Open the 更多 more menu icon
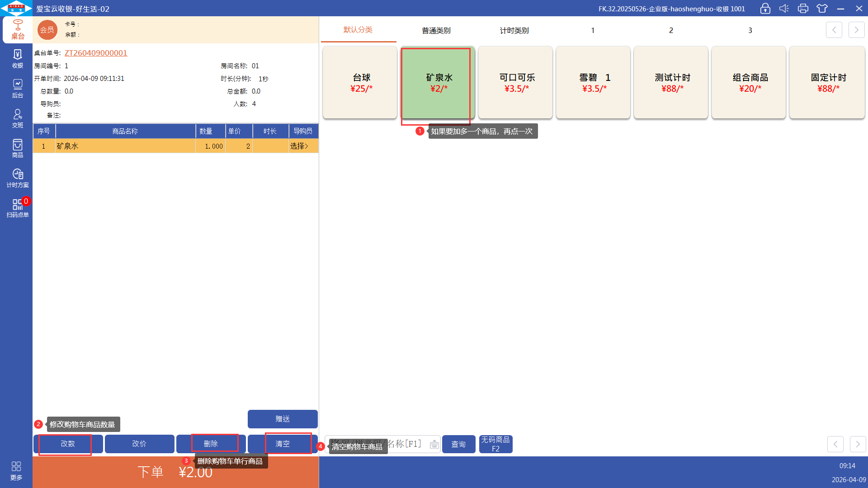Viewport: 868px width, 488px height. 16,470
